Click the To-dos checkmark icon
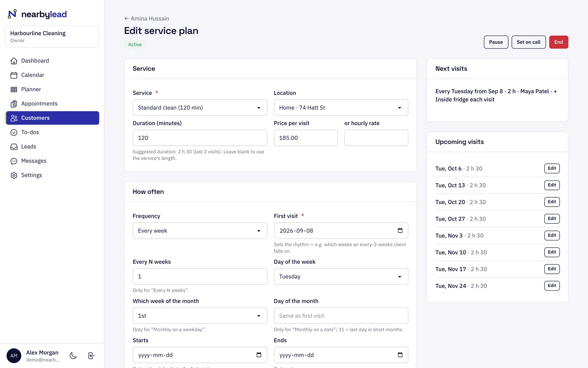 tap(14, 132)
